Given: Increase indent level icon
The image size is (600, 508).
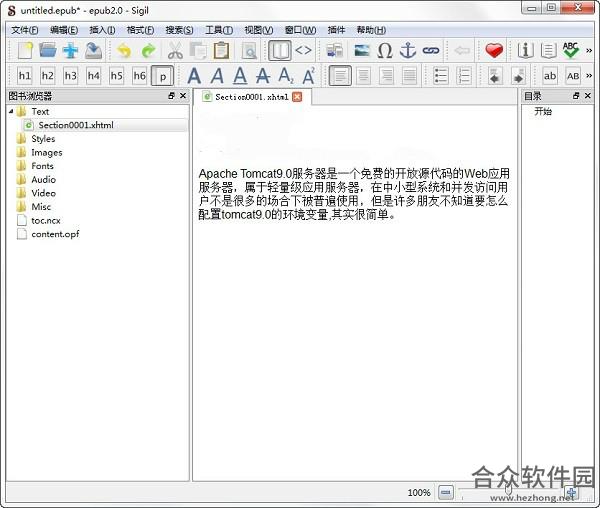Looking at the screenshot, I should click(x=518, y=76).
